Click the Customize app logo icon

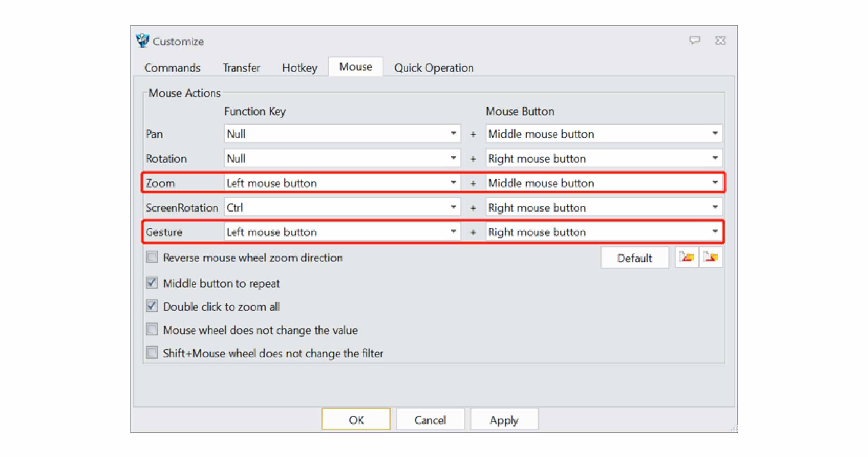point(143,41)
